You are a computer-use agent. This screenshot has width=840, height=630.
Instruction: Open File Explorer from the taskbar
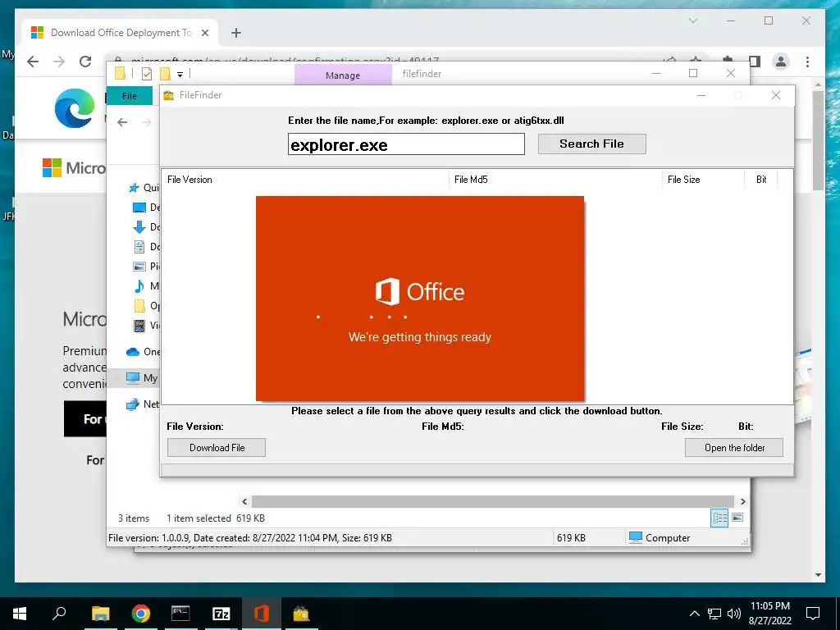point(100,614)
